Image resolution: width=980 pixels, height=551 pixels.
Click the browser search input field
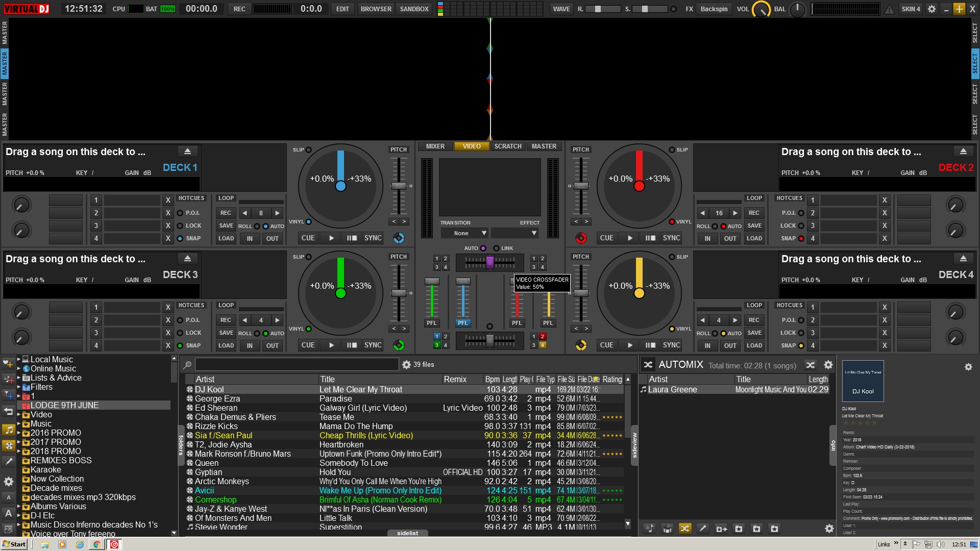click(x=297, y=364)
